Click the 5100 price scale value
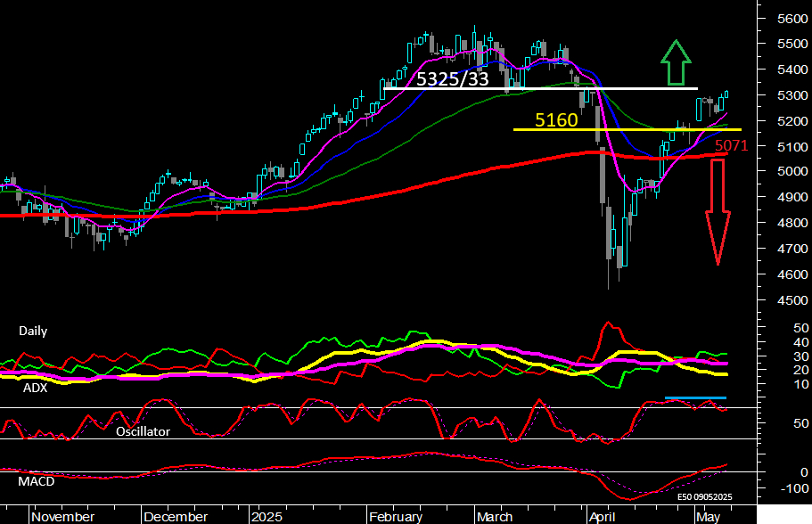Screen dimensions: 812x524 [x=792, y=147]
